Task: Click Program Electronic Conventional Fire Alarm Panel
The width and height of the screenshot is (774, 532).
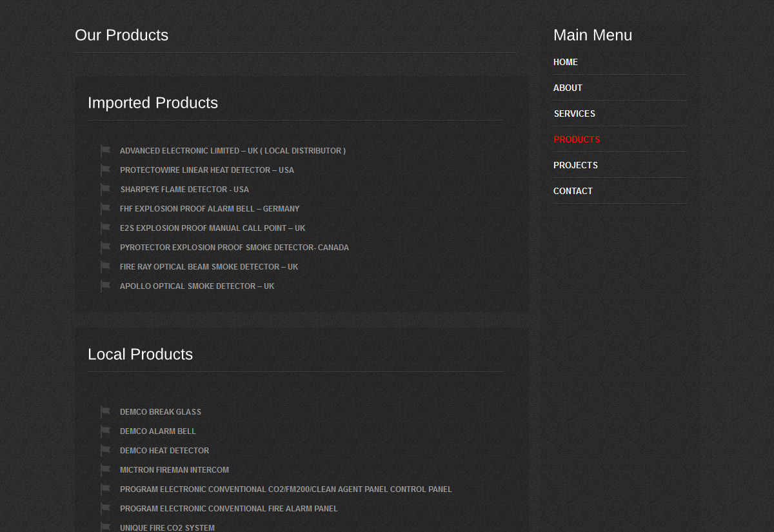Action: tap(229, 509)
